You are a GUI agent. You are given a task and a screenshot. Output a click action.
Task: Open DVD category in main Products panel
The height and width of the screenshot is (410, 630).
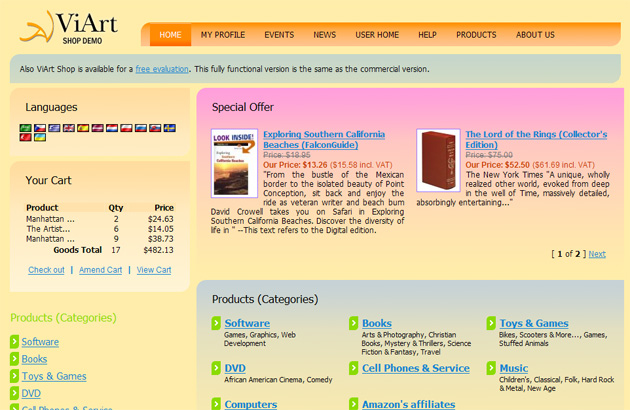(x=235, y=368)
